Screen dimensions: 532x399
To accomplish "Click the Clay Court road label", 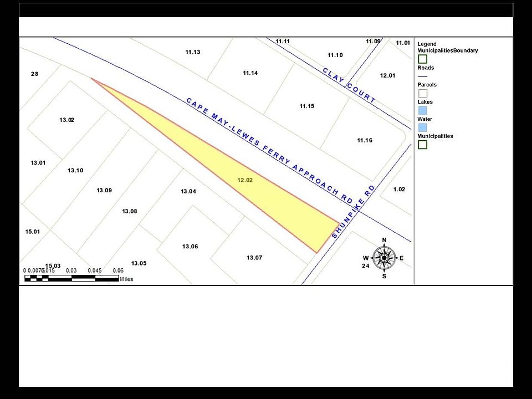I will coord(349,85).
